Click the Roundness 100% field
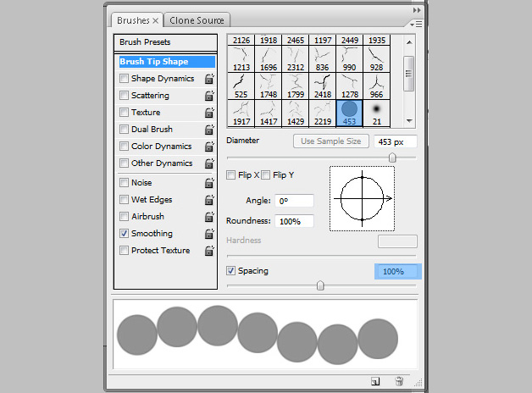The width and height of the screenshot is (532, 393). (294, 221)
